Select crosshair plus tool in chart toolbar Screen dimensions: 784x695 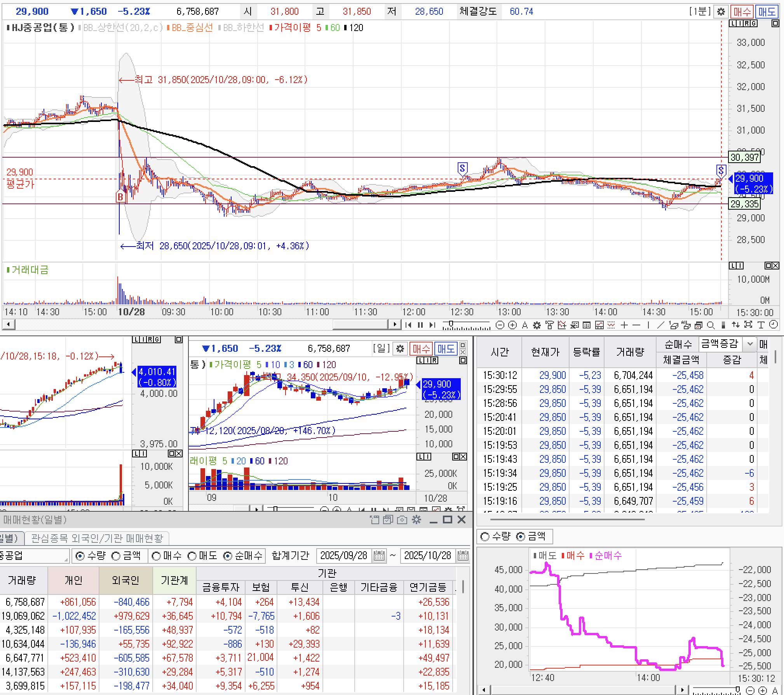point(624,325)
